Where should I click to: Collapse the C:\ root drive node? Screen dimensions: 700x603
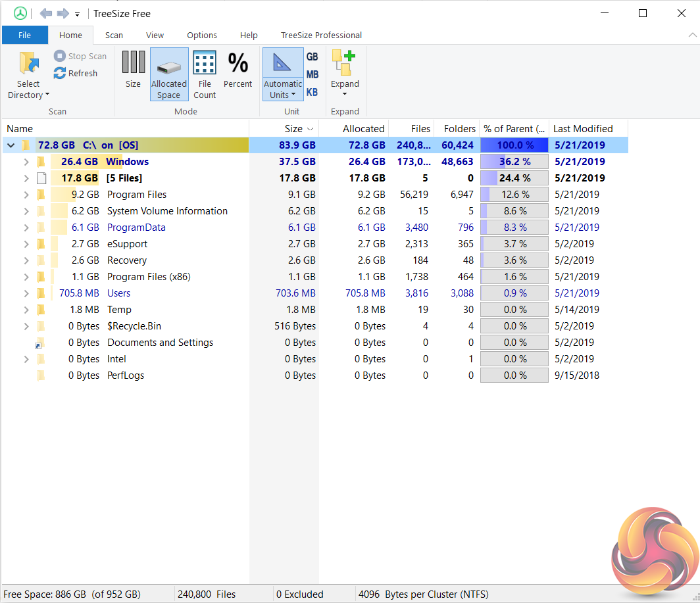[x=11, y=145]
